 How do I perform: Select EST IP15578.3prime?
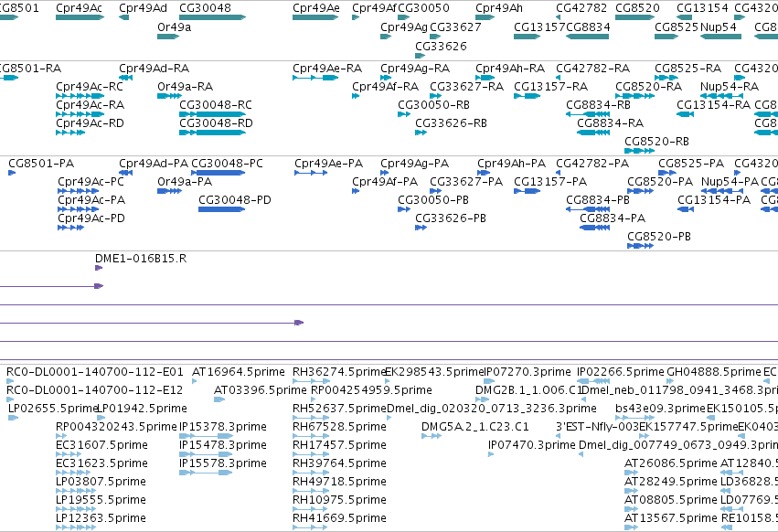[x=223, y=463]
